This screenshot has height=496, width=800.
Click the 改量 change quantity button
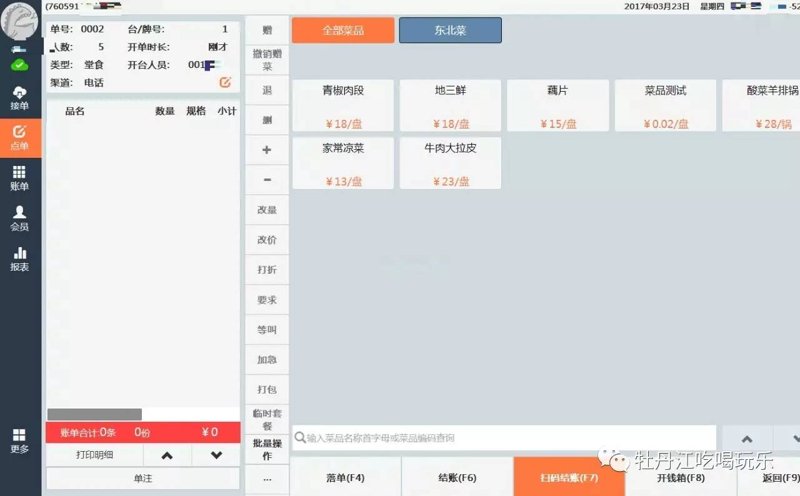pos(267,210)
